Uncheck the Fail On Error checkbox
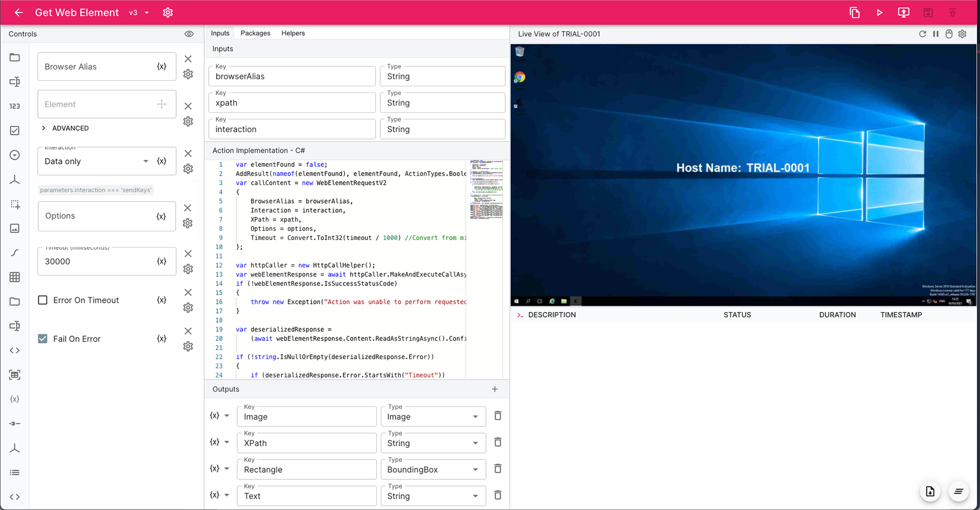 (43, 339)
